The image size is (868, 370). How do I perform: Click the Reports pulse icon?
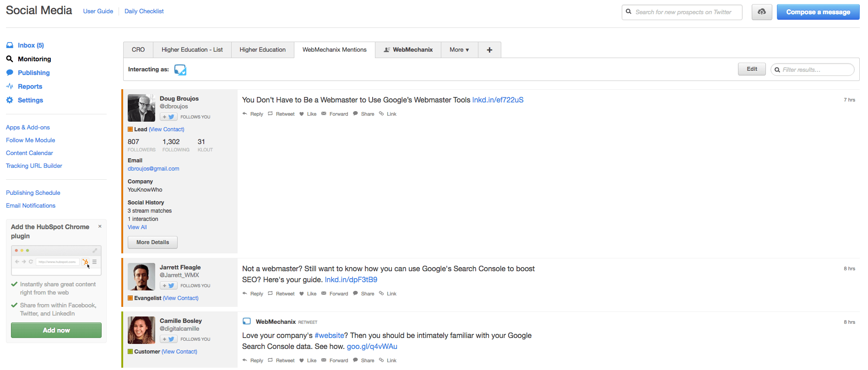click(10, 86)
